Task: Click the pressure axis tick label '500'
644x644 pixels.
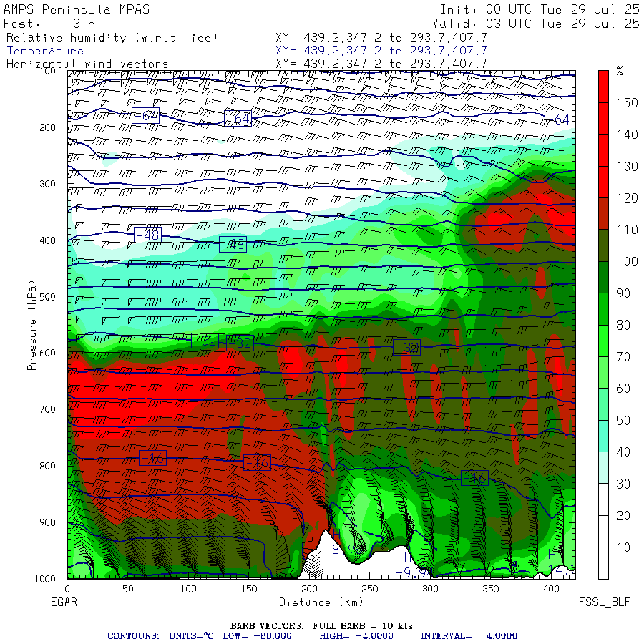Action: coord(47,296)
